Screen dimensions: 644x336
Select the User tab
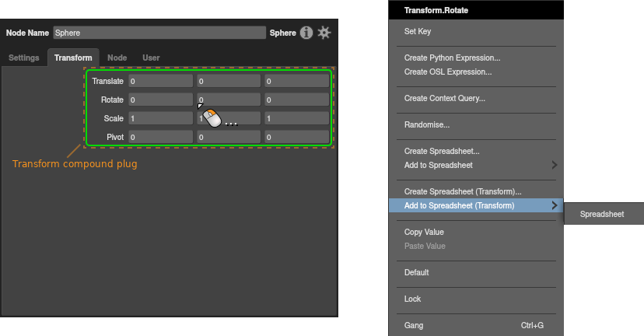click(151, 58)
